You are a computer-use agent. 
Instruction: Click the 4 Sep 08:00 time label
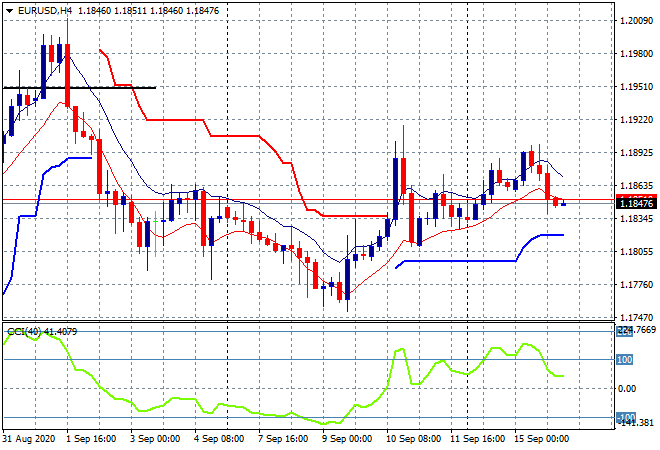(x=219, y=439)
